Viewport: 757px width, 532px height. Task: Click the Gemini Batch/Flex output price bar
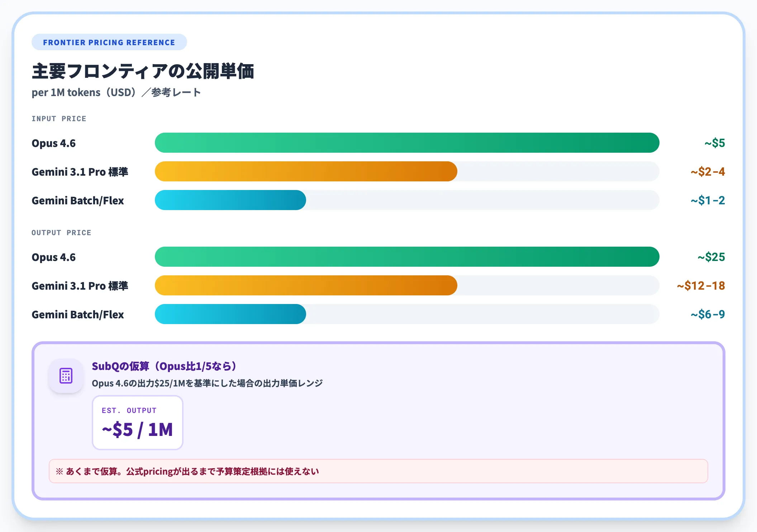[230, 314]
